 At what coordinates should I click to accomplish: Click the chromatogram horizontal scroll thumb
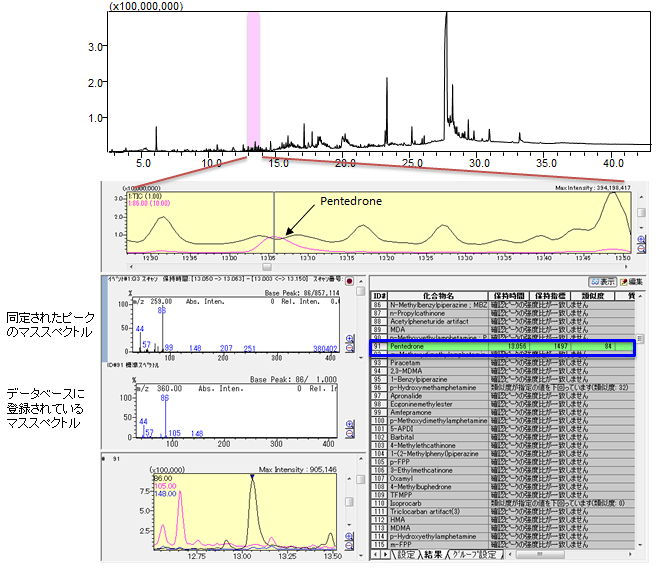[x=267, y=267]
